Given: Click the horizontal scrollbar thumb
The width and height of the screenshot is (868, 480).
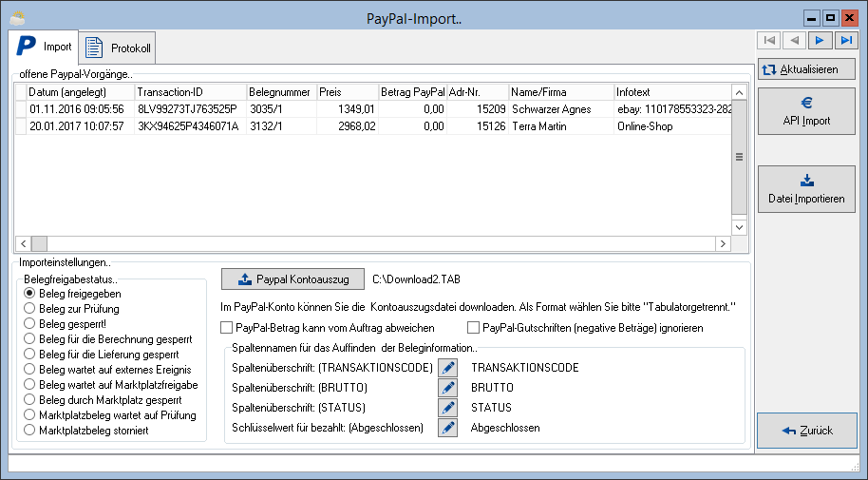Looking at the screenshot, I should (39, 243).
